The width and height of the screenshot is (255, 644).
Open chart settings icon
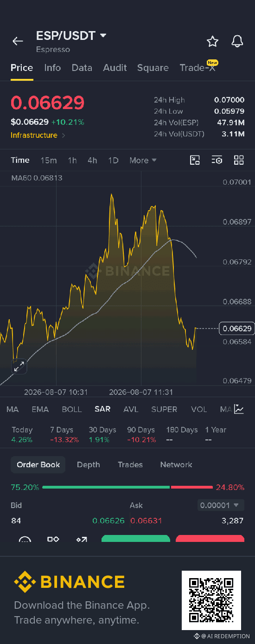tap(217, 161)
